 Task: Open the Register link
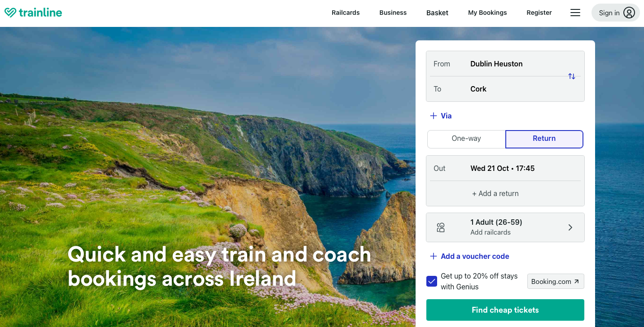click(x=539, y=13)
